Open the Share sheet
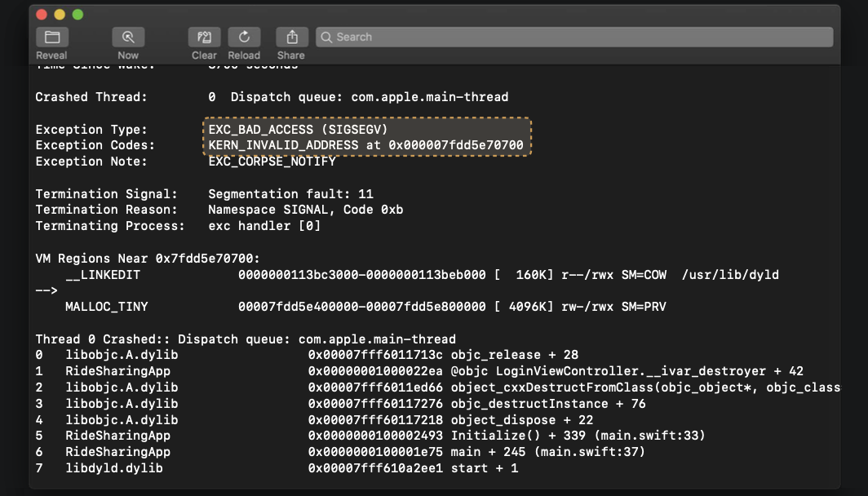The image size is (868, 496). coord(291,37)
